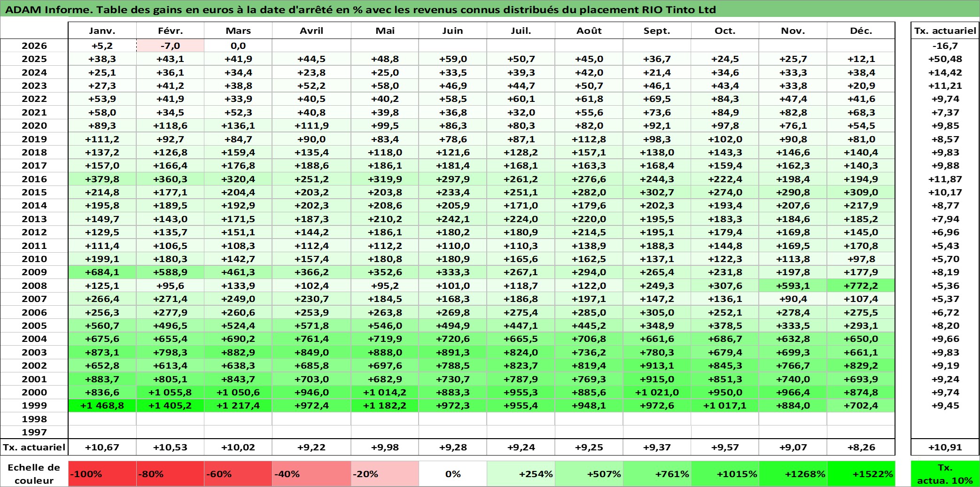The image size is (980, 487).
Task: Select the +507% green swatch
Action: tap(589, 474)
